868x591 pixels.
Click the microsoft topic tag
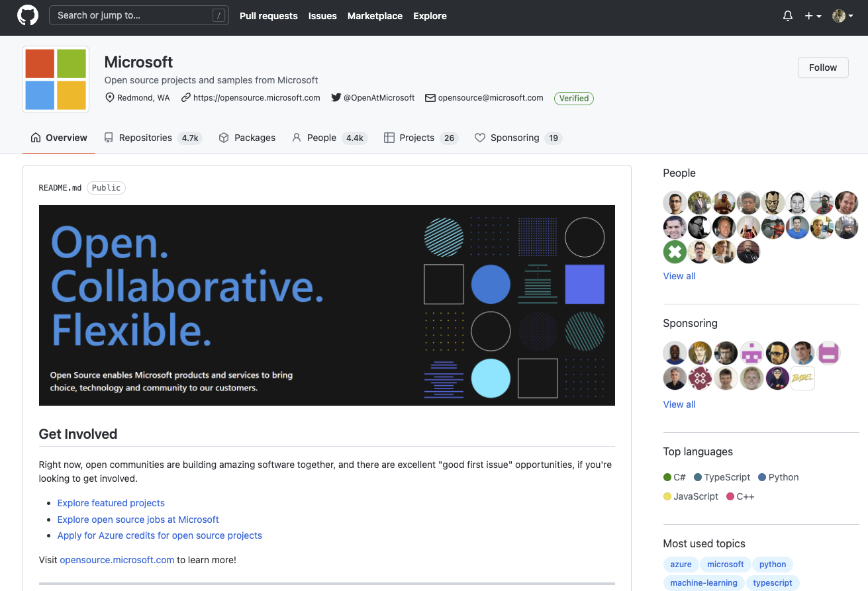[x=726, y=565]
